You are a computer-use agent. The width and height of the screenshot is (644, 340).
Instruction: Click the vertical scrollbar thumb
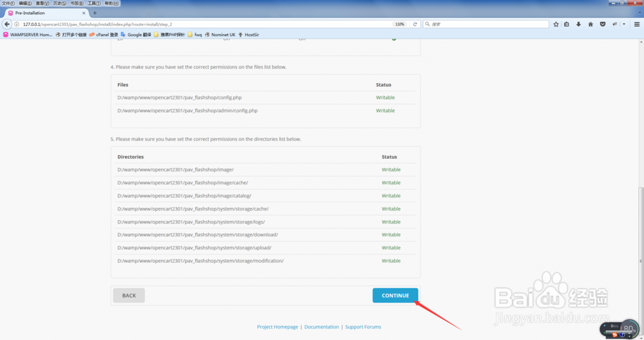point(641,261)
